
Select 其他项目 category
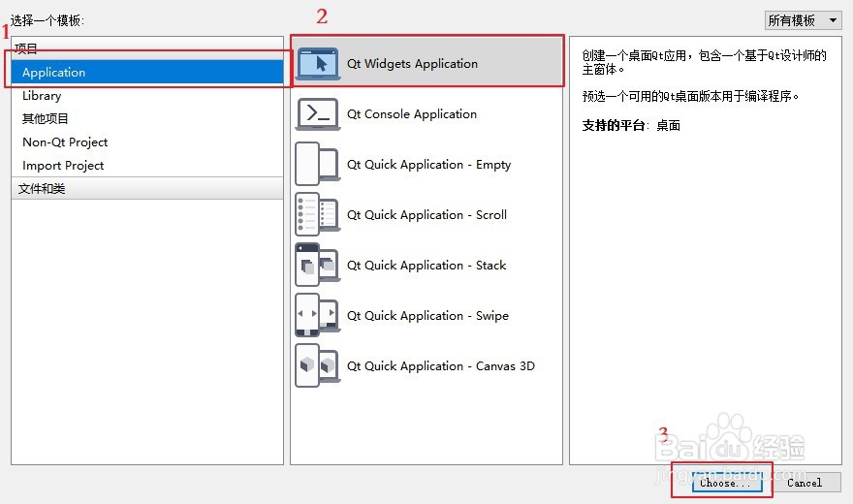[147, 118]
